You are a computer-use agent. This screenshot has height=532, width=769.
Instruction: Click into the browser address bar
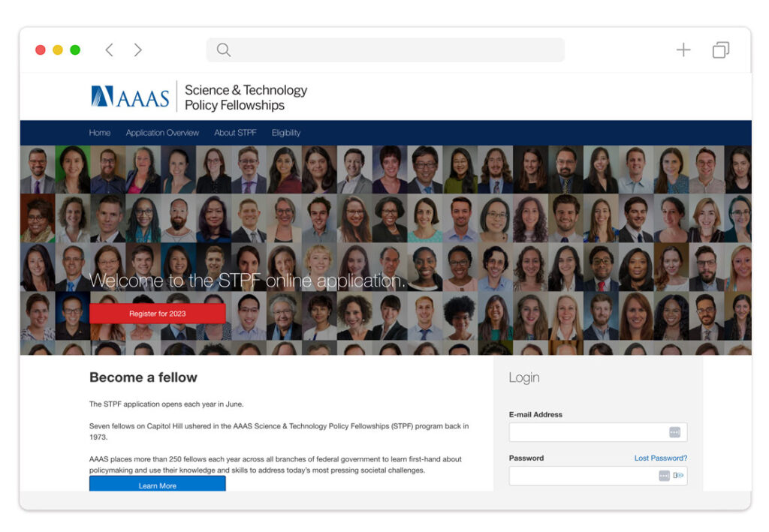385,50
